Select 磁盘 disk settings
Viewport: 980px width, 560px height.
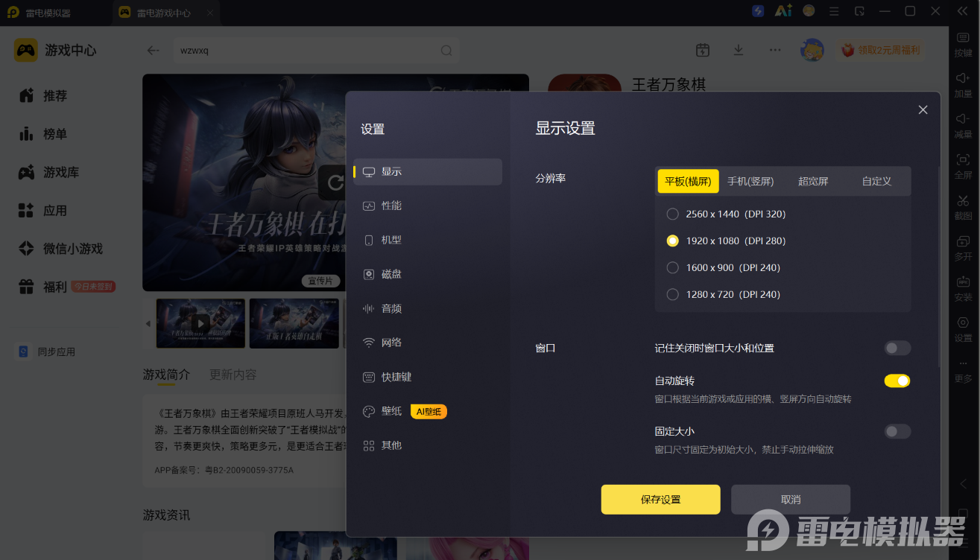(428, 274)
